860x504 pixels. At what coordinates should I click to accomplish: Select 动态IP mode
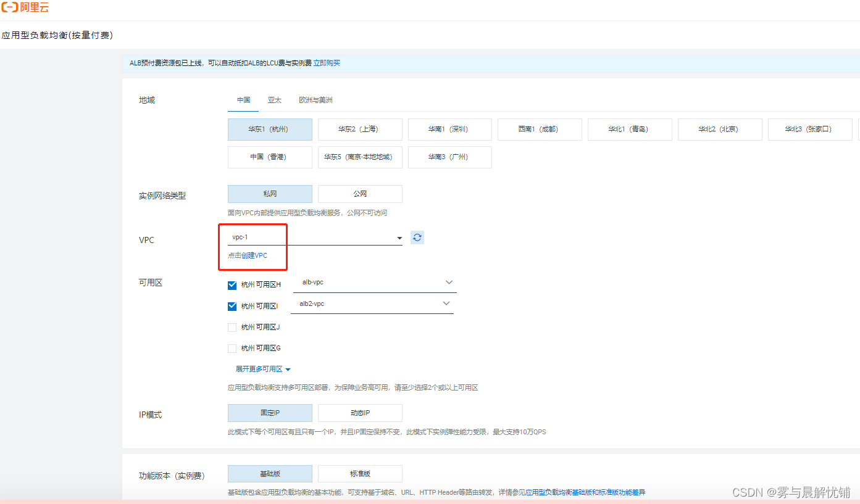tap(360, 413)
